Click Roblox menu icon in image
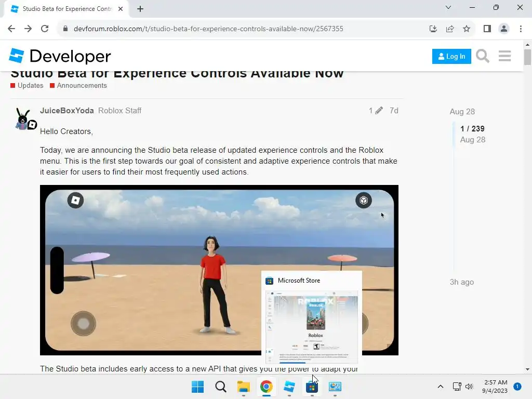The height and width of the screenshot is (399, 532). (x=75, y=200)
